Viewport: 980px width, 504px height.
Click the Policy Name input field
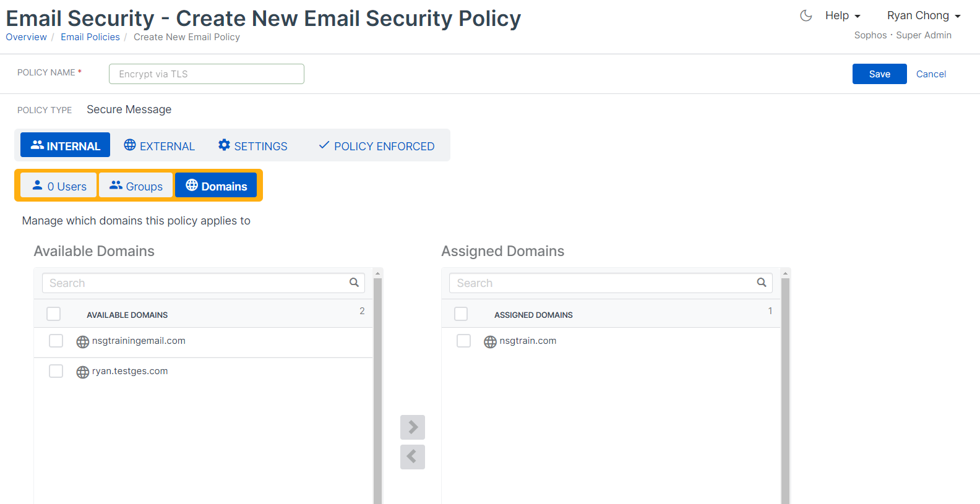[207, 74]
